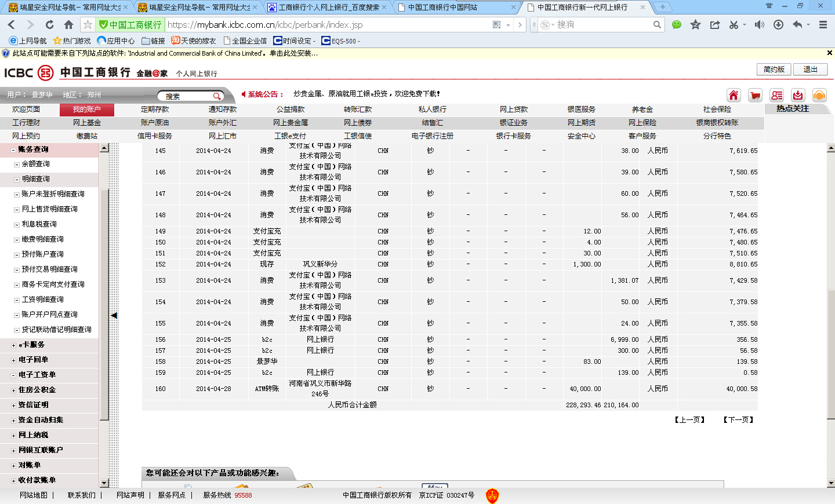Viewport: 835px width, 504px height.
Task: Open the 转账汇款 menu item
Action: point(358,109)
